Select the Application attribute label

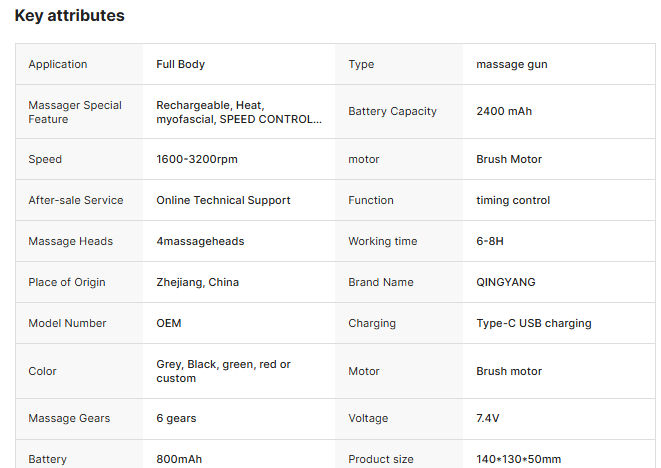[x=58, y=64]
